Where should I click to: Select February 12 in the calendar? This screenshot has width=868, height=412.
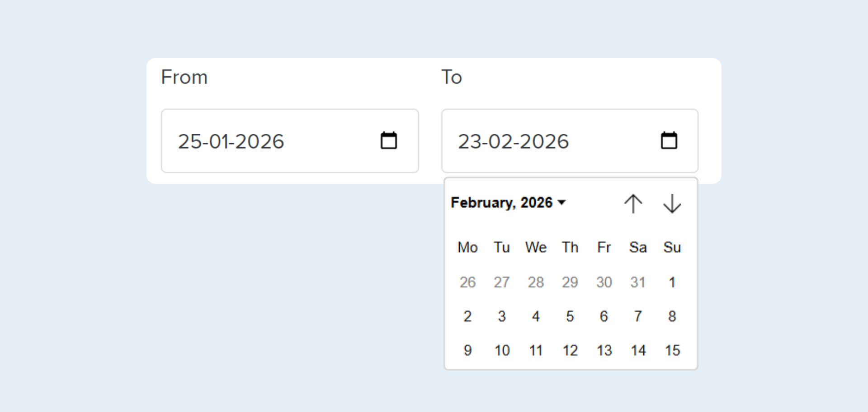570,351
